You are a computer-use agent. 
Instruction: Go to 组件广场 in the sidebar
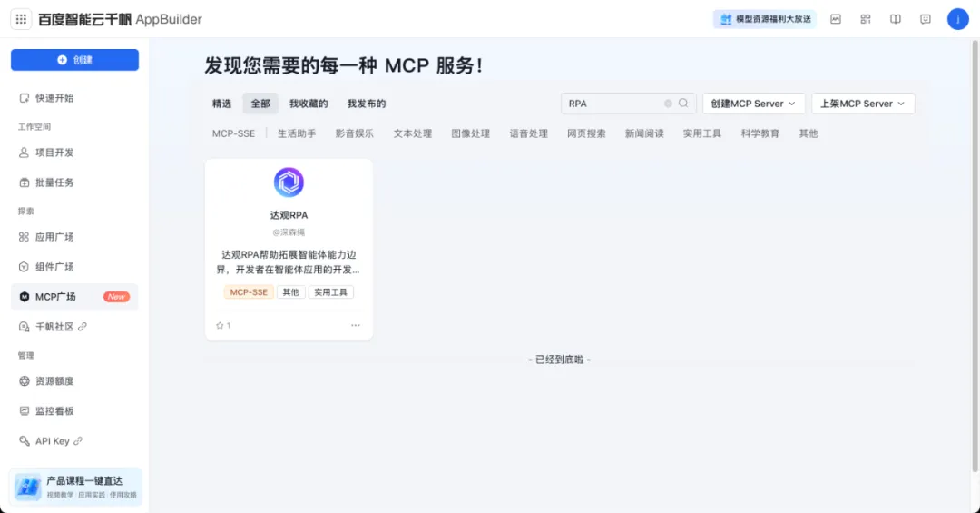tap(54, 267)
